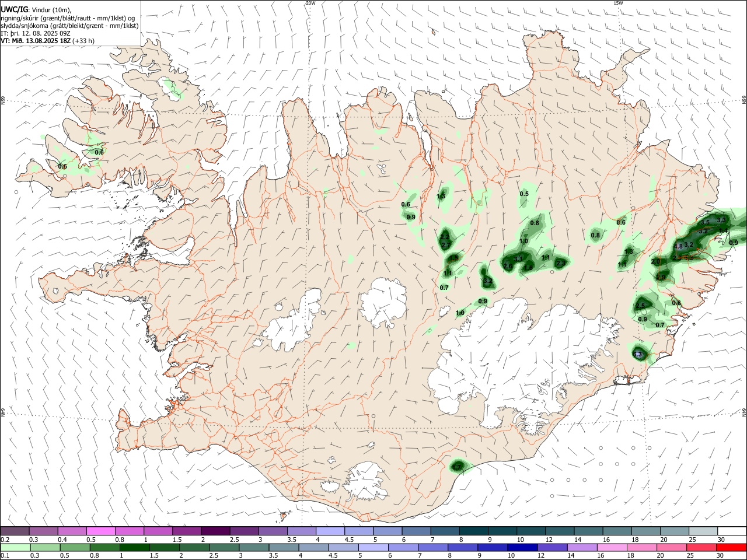
Task: Click the 1.6 precipitation value in central cluster
Action: tap(529, 268)
